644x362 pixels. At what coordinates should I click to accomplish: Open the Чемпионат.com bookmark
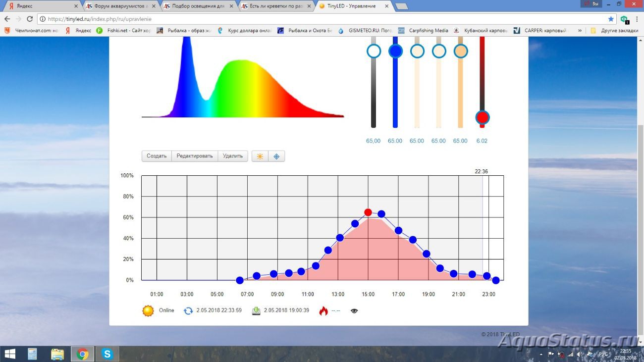pyautogui.click(x=31, y=30)
